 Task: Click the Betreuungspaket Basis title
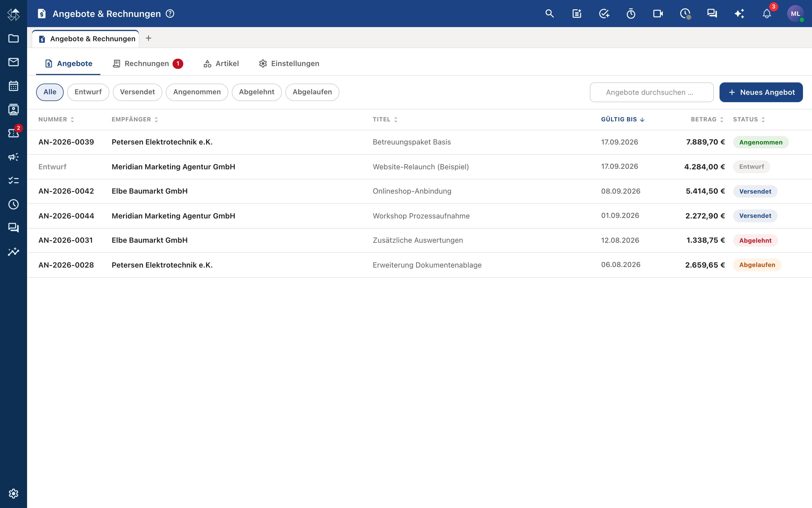pyautogui.click(x=412, y=142)
